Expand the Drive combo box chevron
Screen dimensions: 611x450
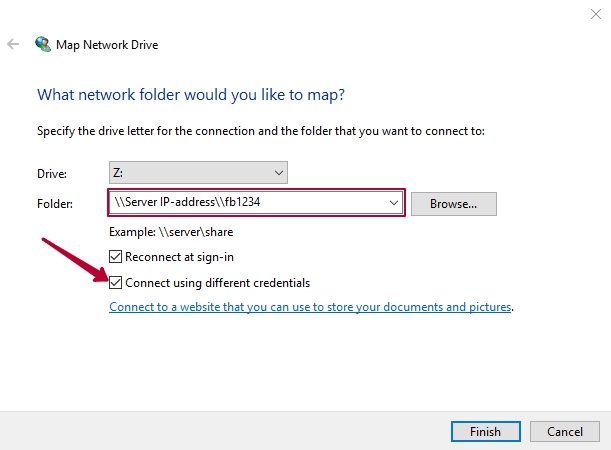[x=279, y=173]
